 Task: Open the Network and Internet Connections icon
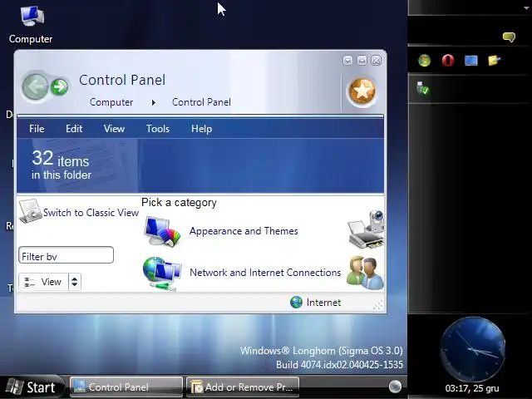click(162, 273)
